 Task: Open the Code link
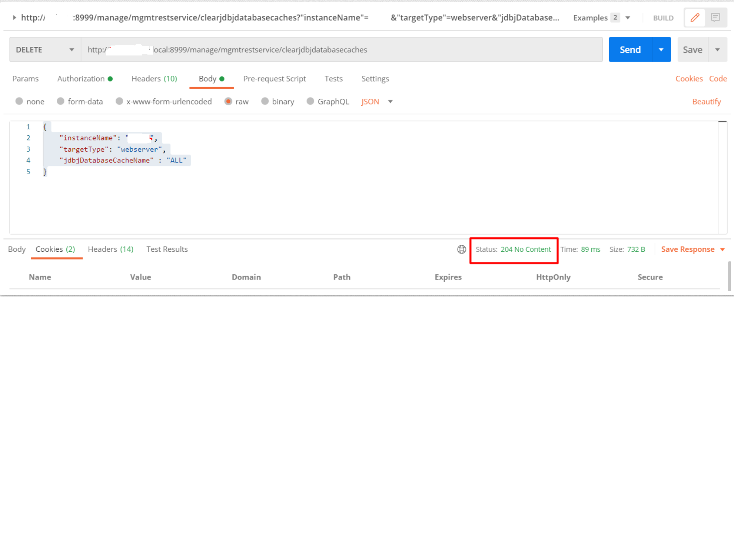(x=718, y=79)
